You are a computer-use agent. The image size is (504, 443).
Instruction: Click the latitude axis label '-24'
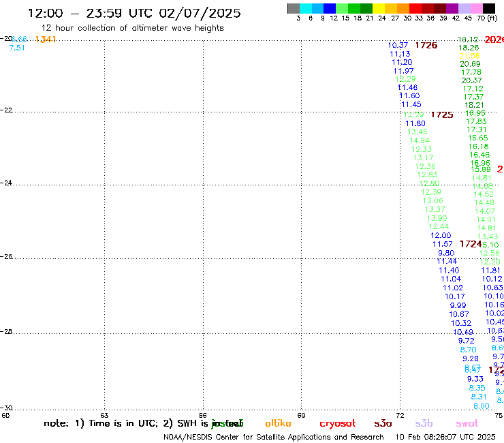6,183
